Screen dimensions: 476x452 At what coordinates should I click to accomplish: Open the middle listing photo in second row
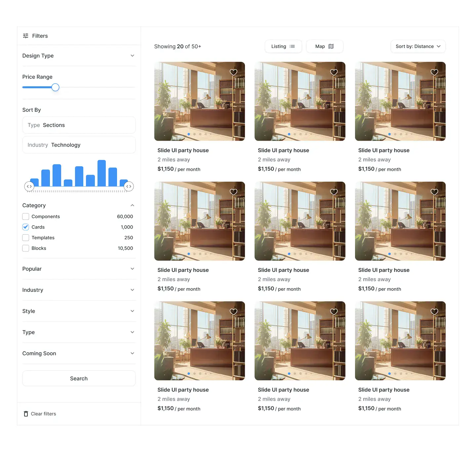coord(300,221)
